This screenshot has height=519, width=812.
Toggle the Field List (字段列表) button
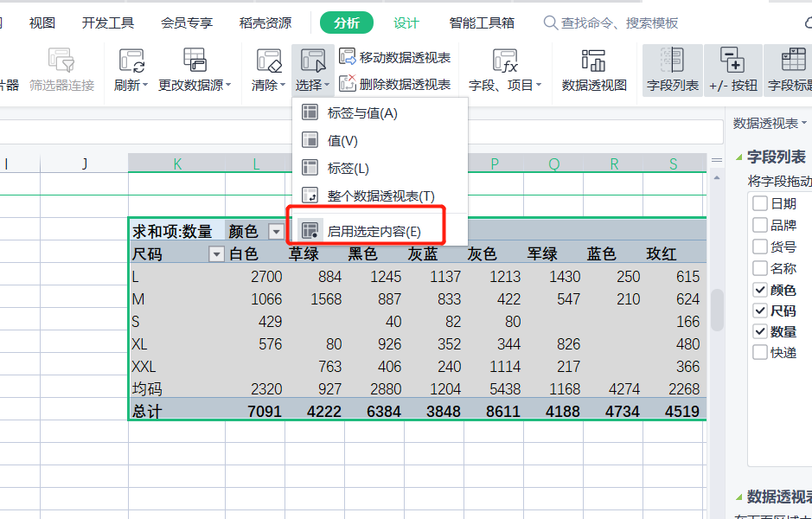click(672, 70)
